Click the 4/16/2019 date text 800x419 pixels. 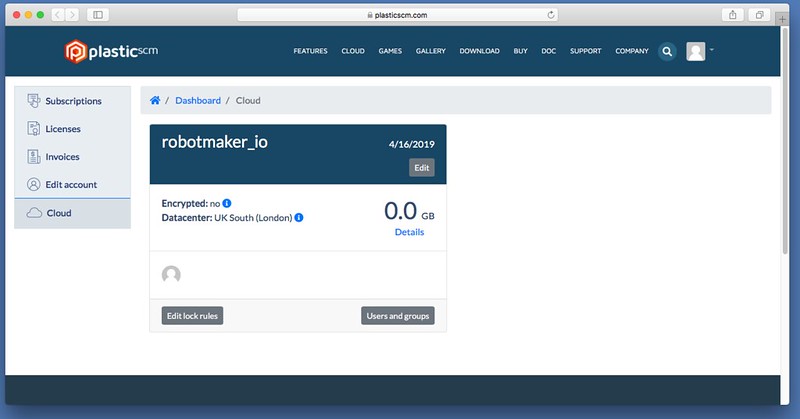pos(412,144)
